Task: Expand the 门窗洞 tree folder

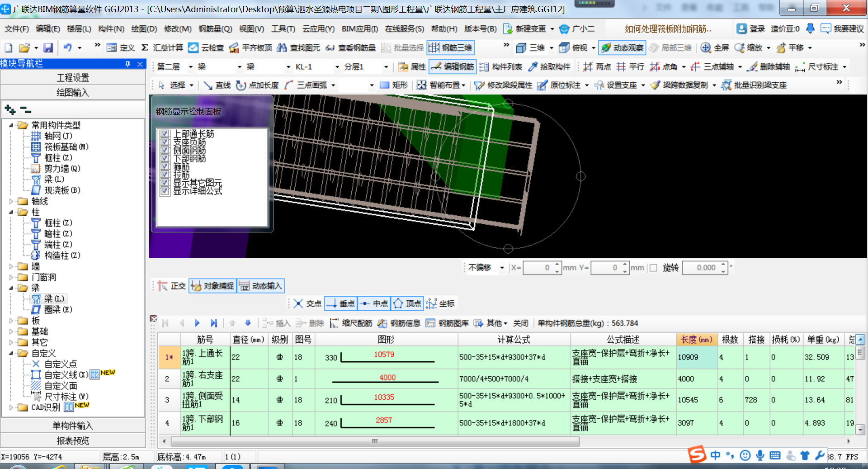Action: [11, 277]
